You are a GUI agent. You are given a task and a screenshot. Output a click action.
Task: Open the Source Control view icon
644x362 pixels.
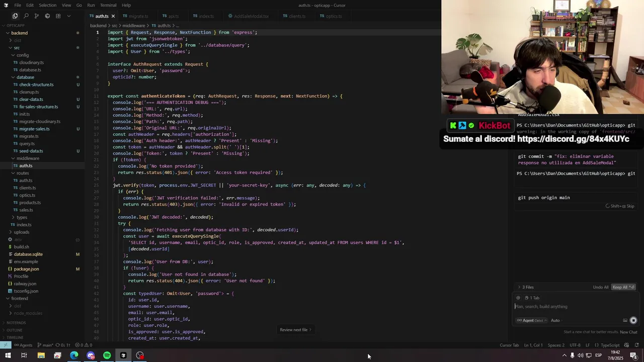37,16
